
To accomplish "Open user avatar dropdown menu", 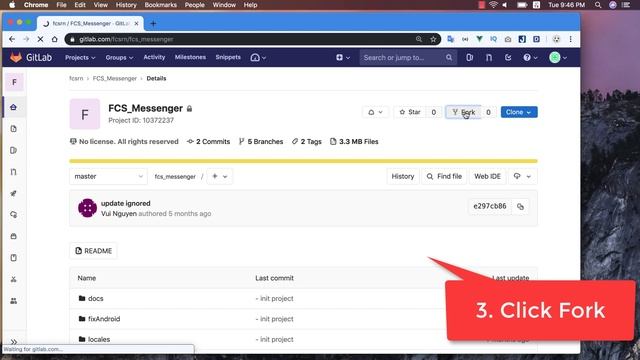I will 558,58.
